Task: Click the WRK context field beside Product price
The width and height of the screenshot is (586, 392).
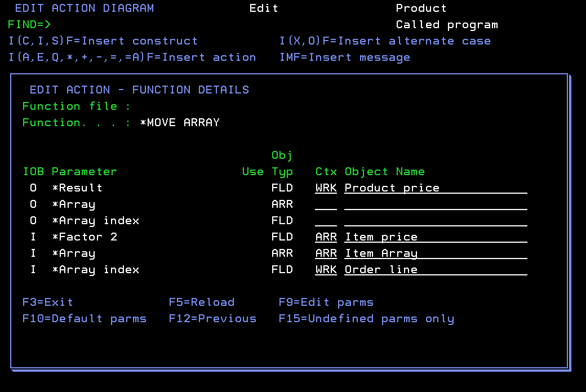Action: click(x=326, y=188)
